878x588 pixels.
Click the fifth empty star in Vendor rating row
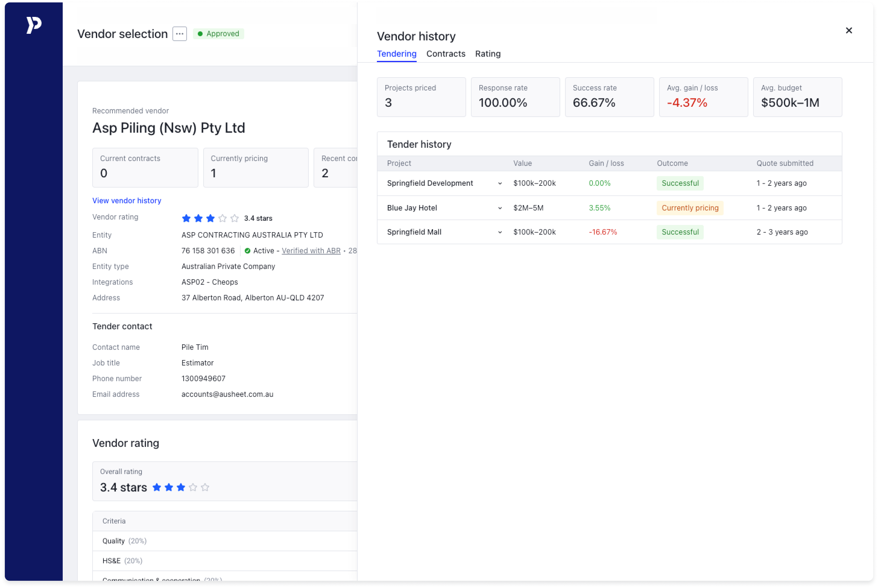point(235,218)
